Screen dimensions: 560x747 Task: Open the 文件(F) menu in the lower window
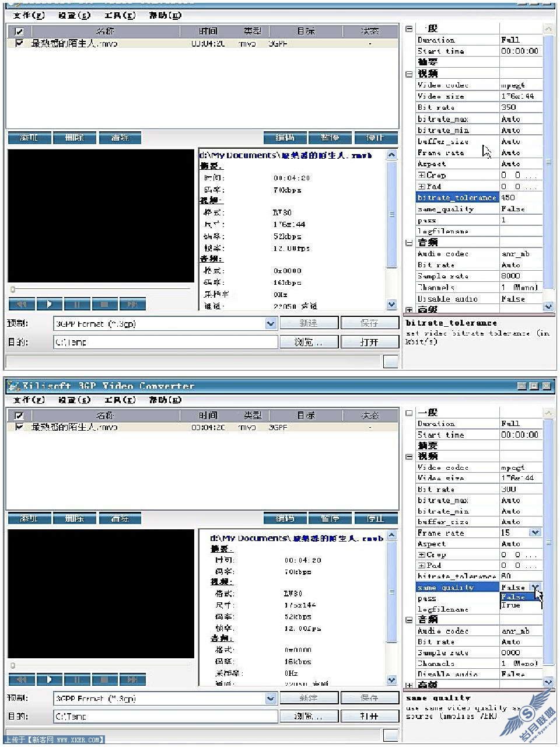coord(29,400)
